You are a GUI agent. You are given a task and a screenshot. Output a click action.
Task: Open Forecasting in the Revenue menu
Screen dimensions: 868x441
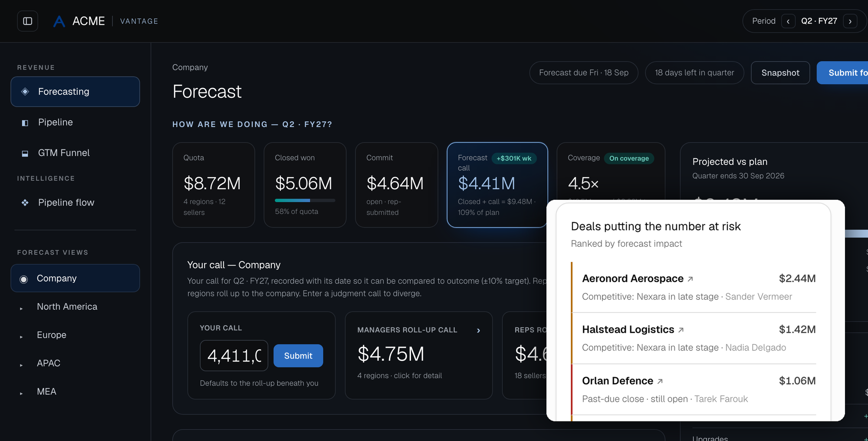(x=75, y=92)
